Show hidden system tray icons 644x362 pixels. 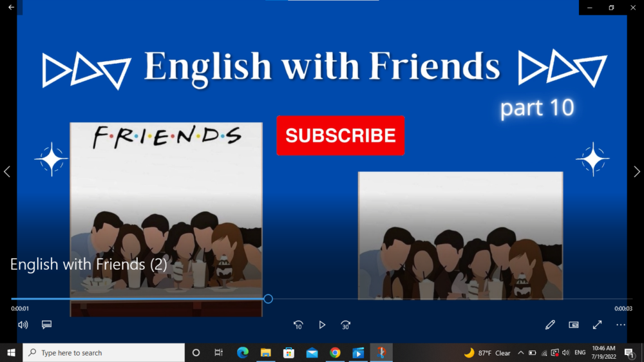coord(520,353)
